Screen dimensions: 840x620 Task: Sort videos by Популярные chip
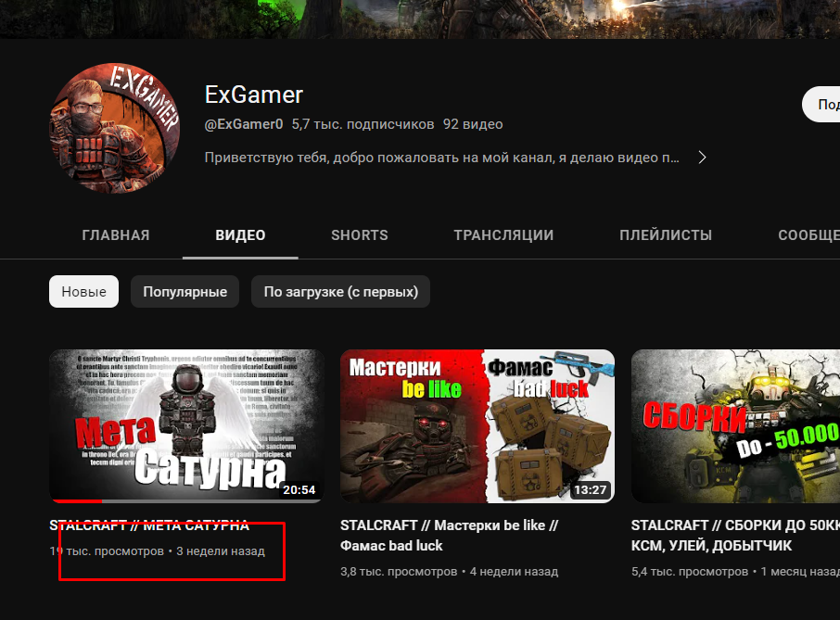click(185, 292)
